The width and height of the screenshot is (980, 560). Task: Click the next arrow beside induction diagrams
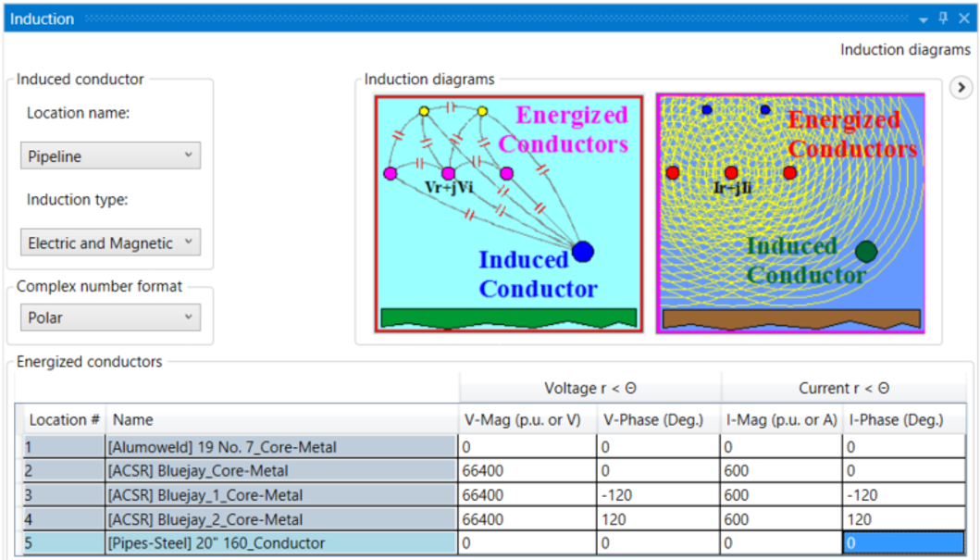[x=961, y=87]
